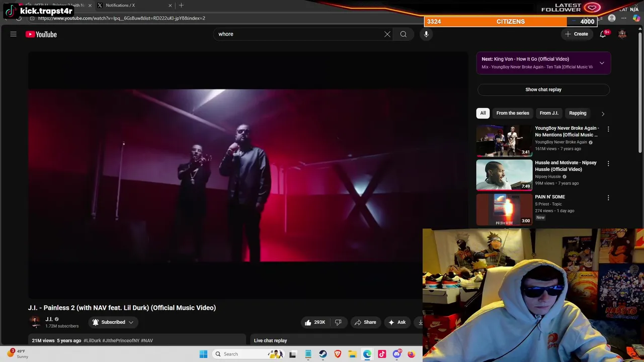Select From J.I. filter chip
Screen dimensions: 644x362
(549, 113)
